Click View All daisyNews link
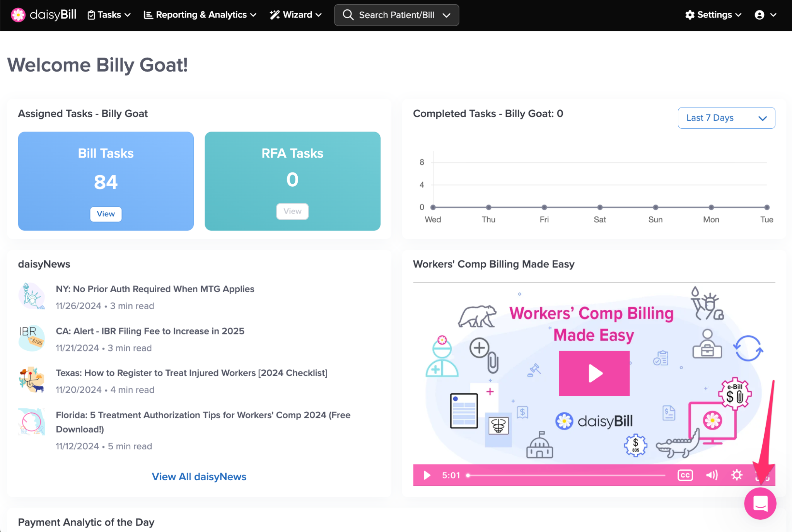This screenshot has width=792, height=532. (x=199, y=477)
